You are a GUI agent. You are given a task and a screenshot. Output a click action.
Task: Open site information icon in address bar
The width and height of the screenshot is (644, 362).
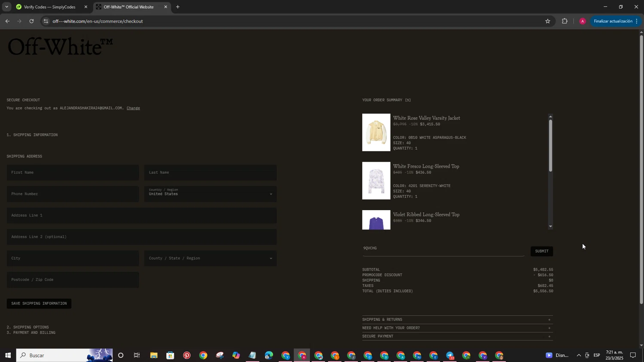[x=46, y=21]
